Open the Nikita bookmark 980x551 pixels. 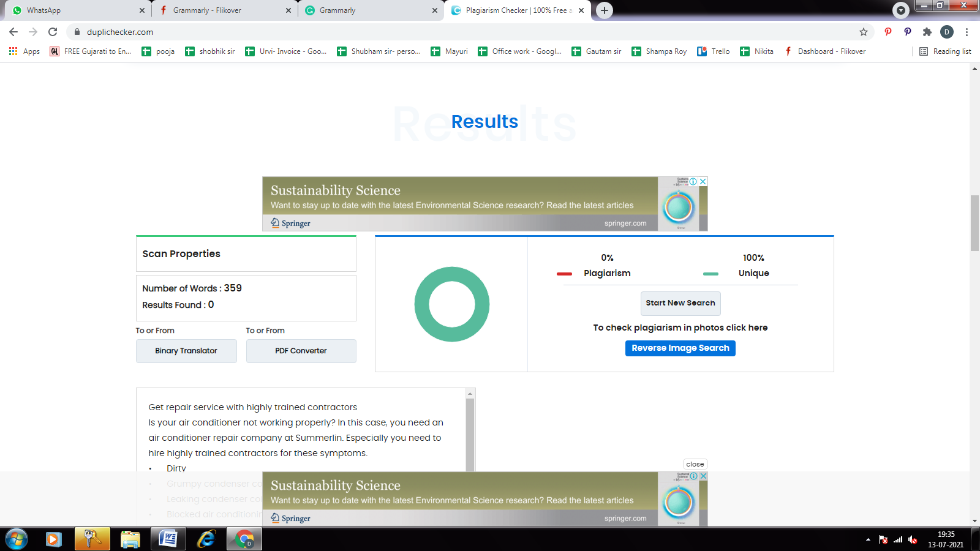[756, 51]
